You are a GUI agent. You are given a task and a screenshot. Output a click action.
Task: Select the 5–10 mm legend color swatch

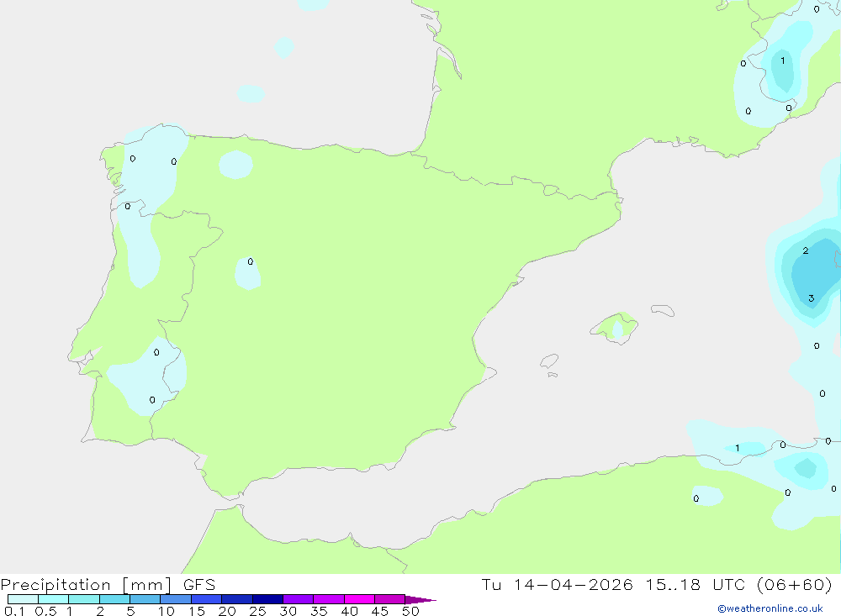coord(145,599)
